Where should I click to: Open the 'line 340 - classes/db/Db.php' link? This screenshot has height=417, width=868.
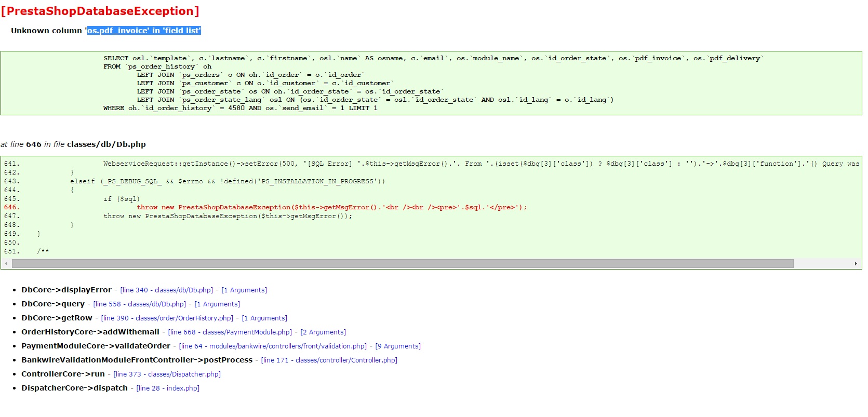[x=167, y=290]
